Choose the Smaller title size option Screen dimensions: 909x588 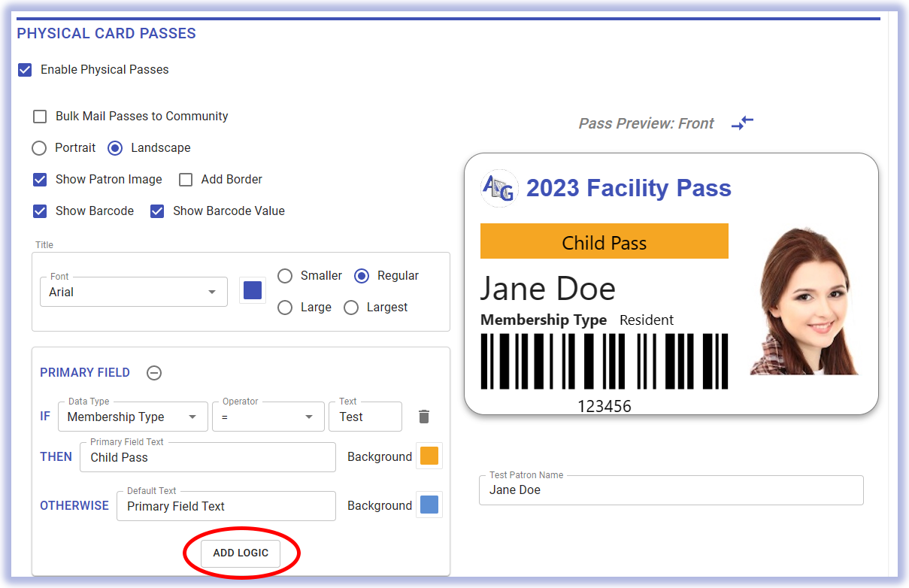(x=285, y=276)
